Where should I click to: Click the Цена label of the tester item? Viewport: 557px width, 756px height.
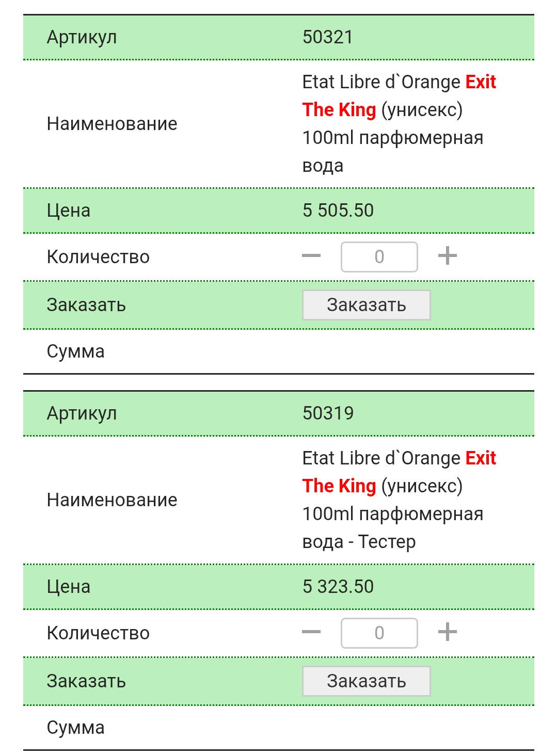pos(69,587)
